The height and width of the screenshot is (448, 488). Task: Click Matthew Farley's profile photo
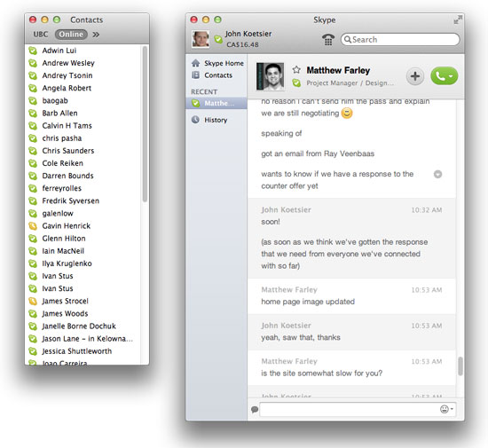click(x=270, y=76)
